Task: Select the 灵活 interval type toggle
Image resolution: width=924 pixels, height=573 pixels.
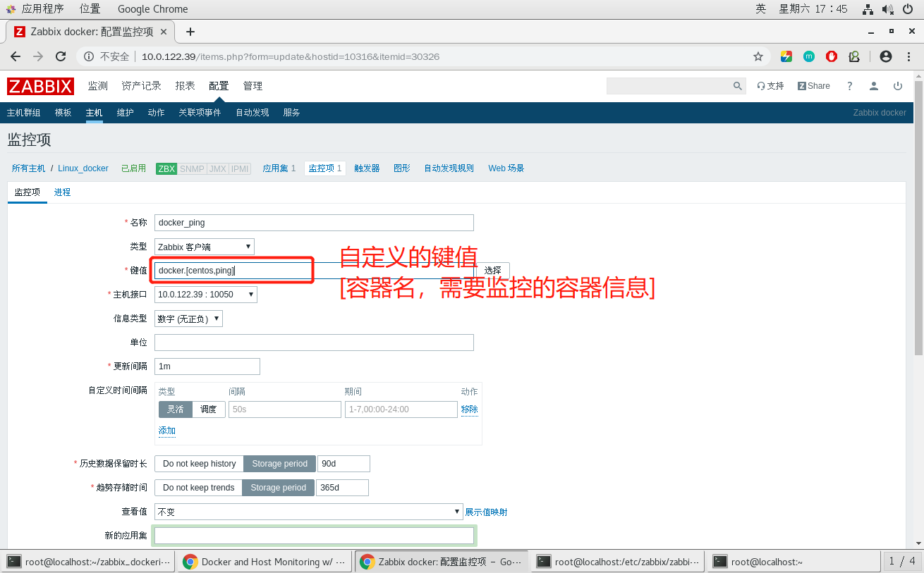Action: (x=175, y=409)
